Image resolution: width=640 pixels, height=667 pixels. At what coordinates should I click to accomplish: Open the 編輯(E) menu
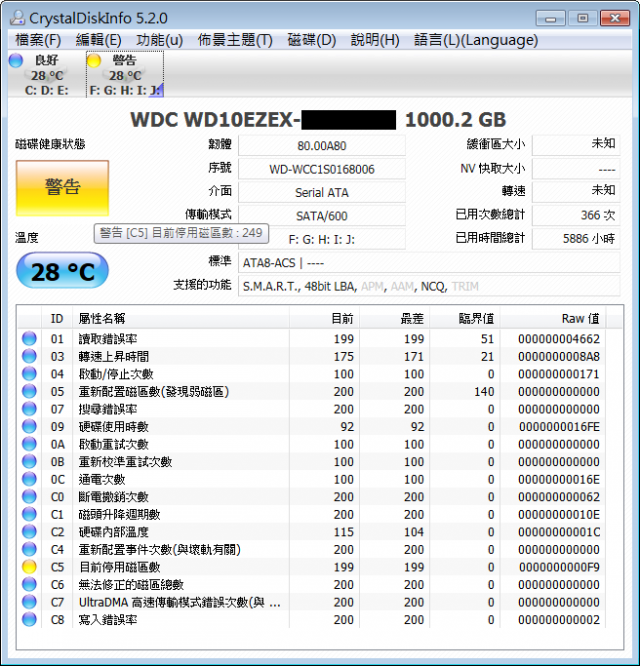click(x=99, y=40)
